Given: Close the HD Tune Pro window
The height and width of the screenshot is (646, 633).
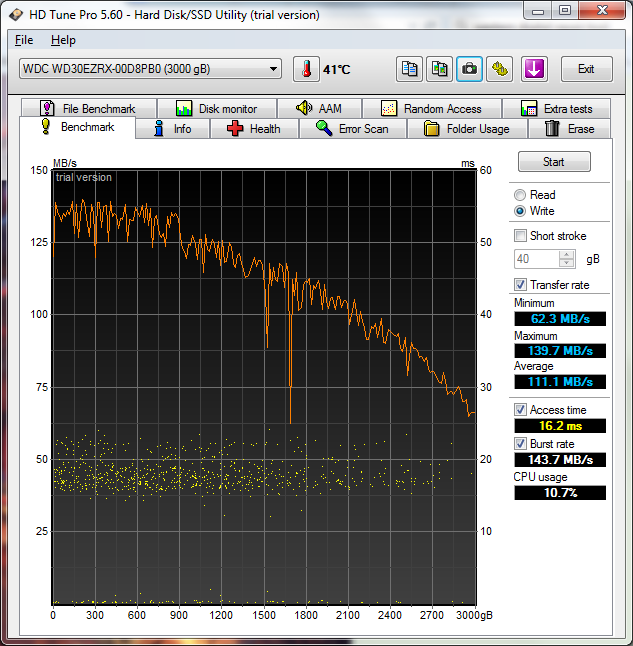Looking at the screenshot, I should (x=602, y=10).
